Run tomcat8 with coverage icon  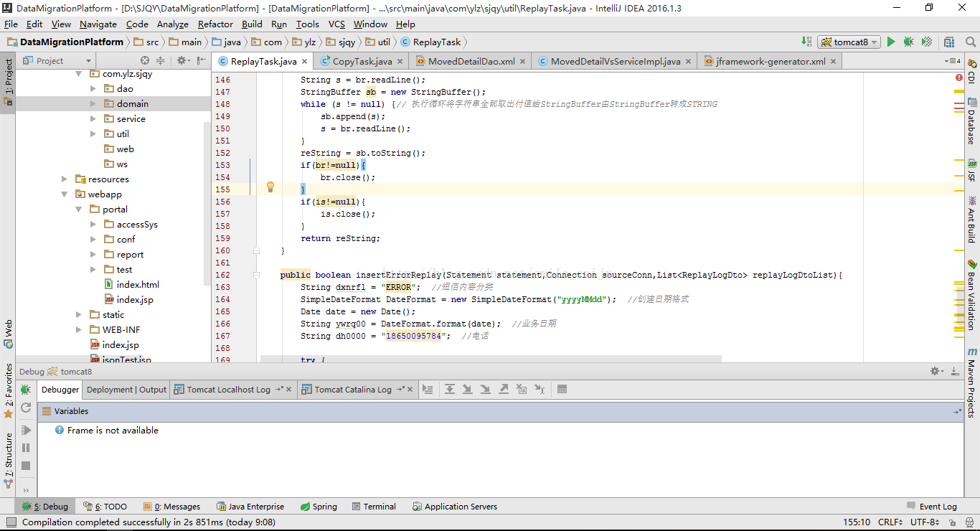pyautogui.click(x=927, y=42)
